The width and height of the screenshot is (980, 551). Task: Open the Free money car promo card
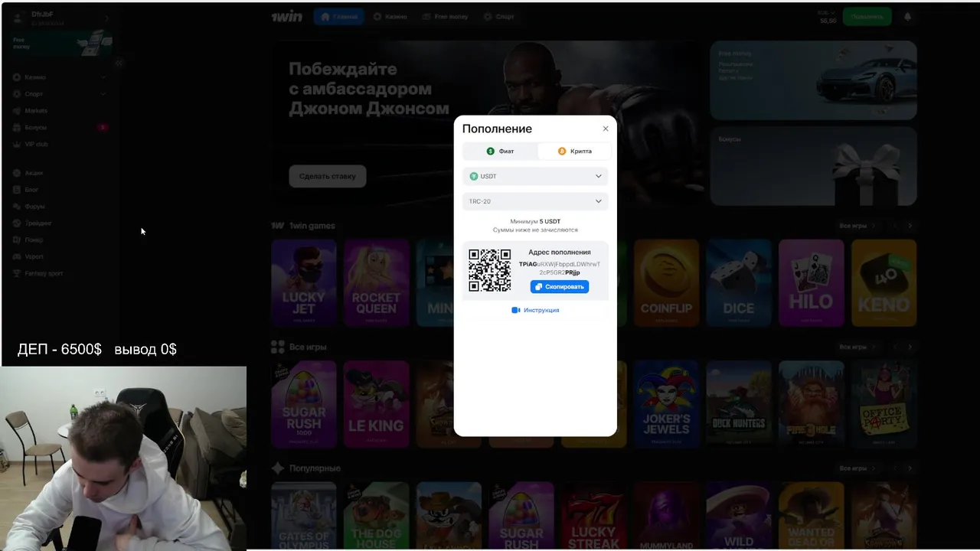tap(813, 80)
